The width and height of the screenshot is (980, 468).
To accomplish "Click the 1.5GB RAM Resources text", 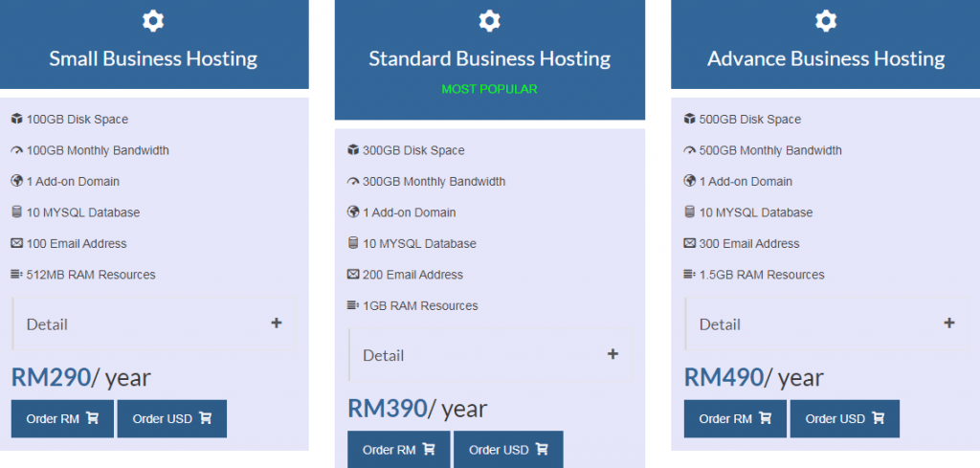I will point(761,275).
